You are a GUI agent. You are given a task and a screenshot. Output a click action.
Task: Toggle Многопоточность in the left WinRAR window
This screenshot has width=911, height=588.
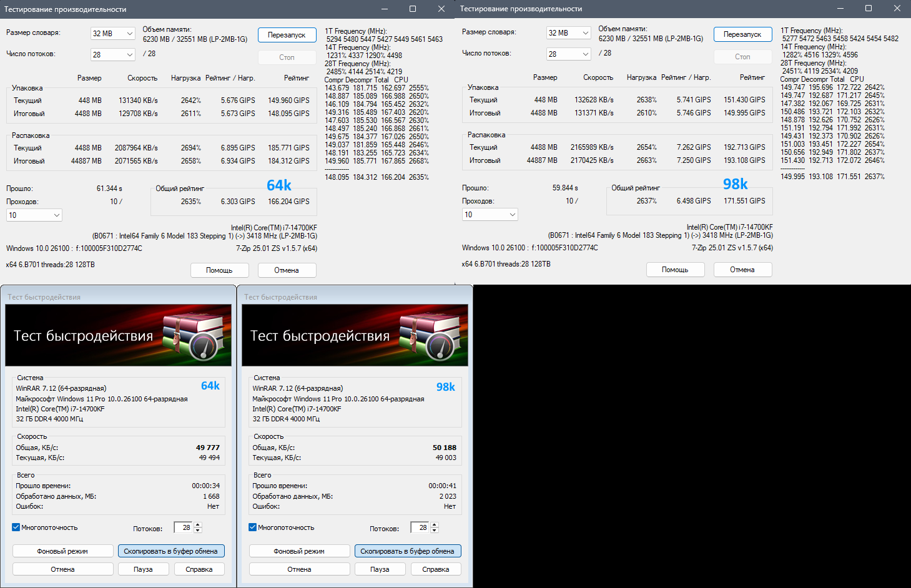point(16,527)
